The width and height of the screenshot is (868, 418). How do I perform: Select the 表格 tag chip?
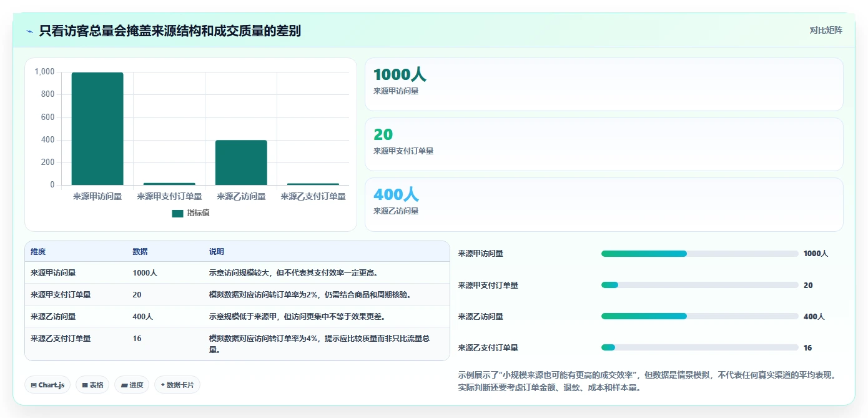(92, 385)
